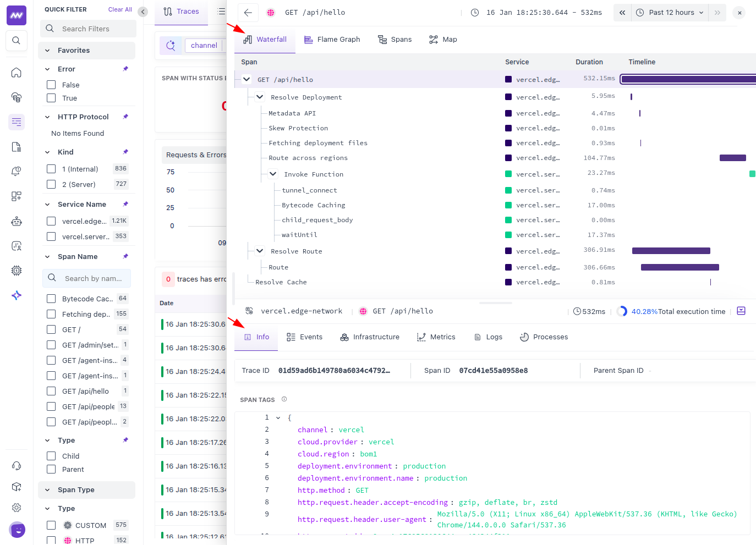
Task: Open the search icon in left sidebar
Action: tap(17, 40)
